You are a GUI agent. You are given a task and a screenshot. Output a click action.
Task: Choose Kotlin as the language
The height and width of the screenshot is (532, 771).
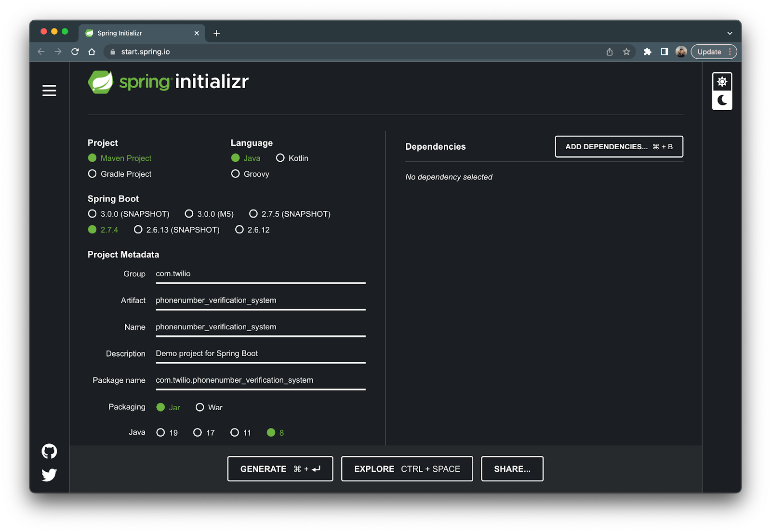[x=292, y=158]
